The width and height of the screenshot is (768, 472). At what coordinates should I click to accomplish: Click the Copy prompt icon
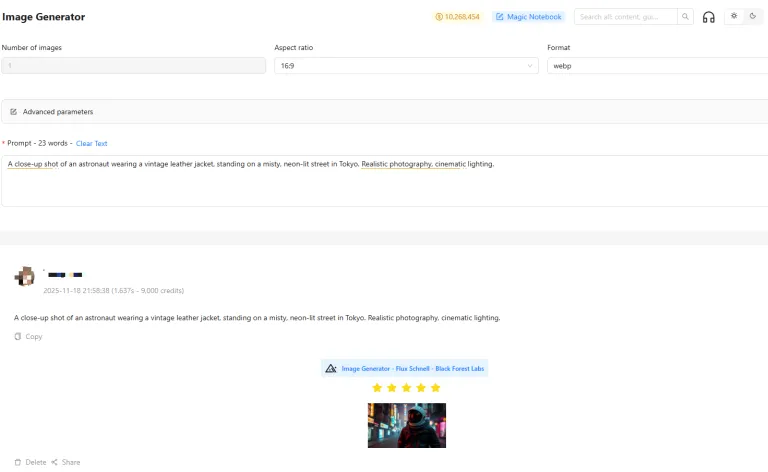[18, 336]
